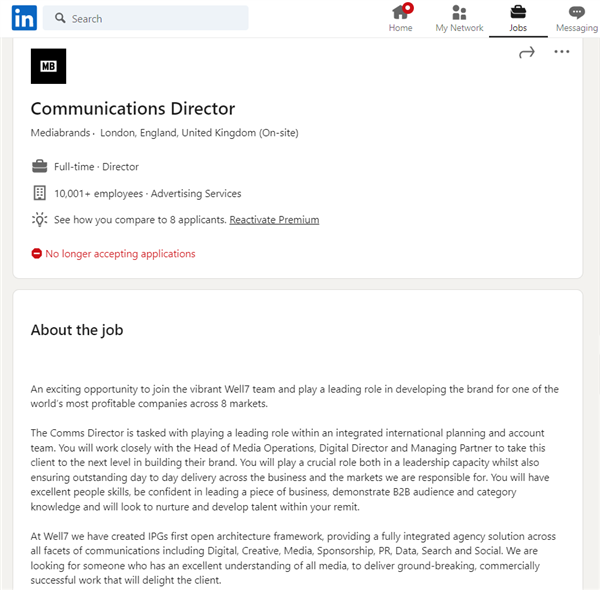Click the search magnifier icon
The width and height of the screenshot is (600, 590).
tap(60, 18)
